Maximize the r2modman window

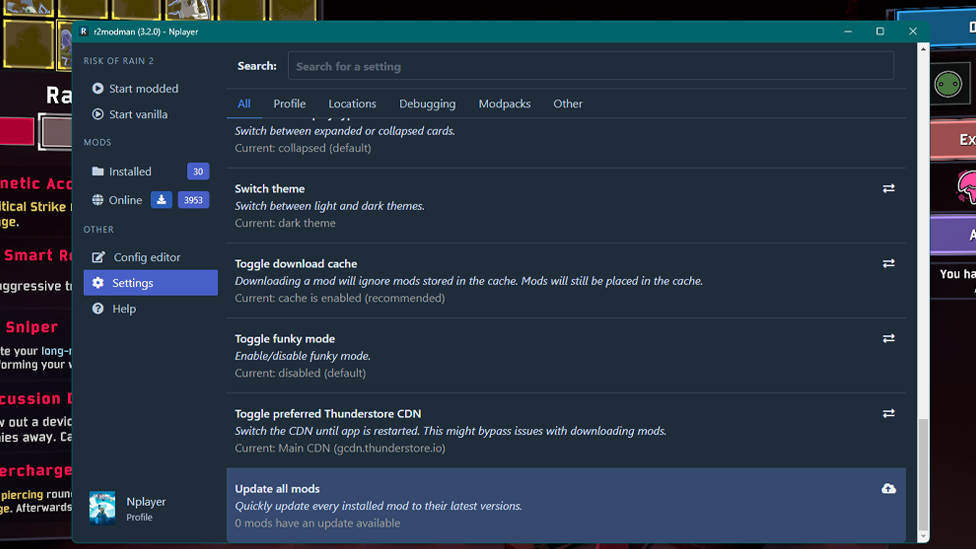(880, 31)
